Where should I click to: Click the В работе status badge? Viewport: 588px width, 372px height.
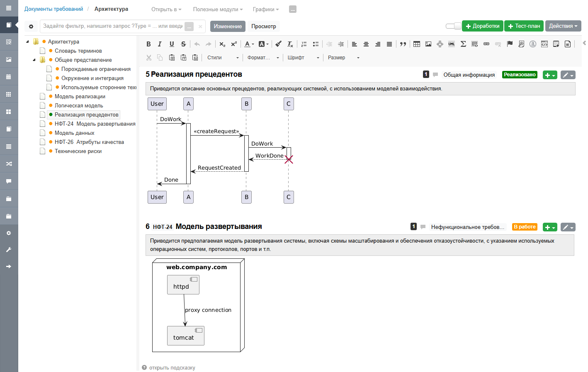[525, 227]
